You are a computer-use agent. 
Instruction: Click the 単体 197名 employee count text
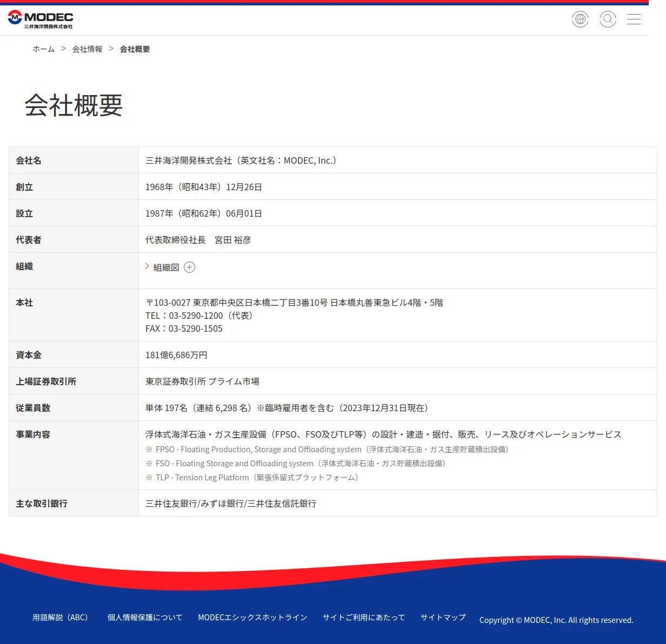tap(287, 408)
